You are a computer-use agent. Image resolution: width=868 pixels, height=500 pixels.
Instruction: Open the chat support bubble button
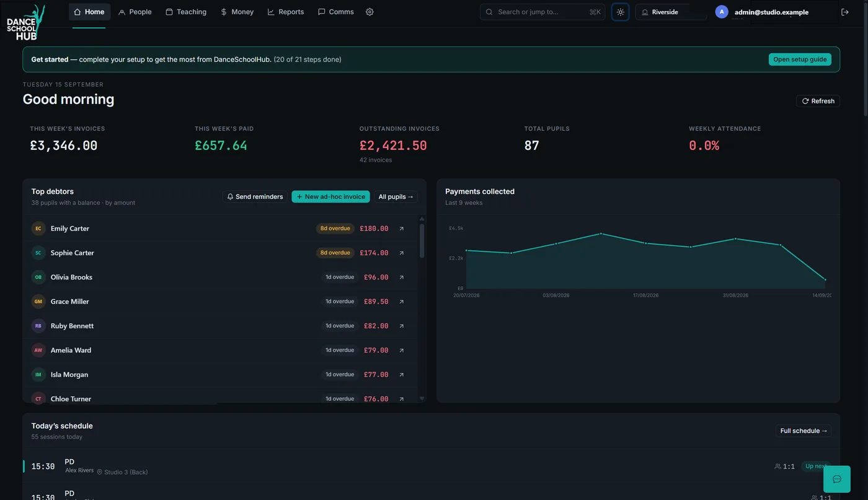pos(836,479)
